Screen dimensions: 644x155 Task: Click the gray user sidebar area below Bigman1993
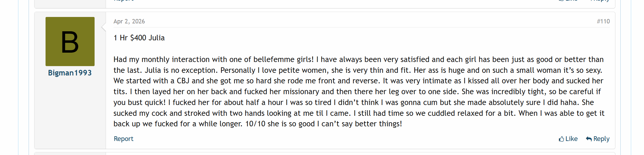70,113
